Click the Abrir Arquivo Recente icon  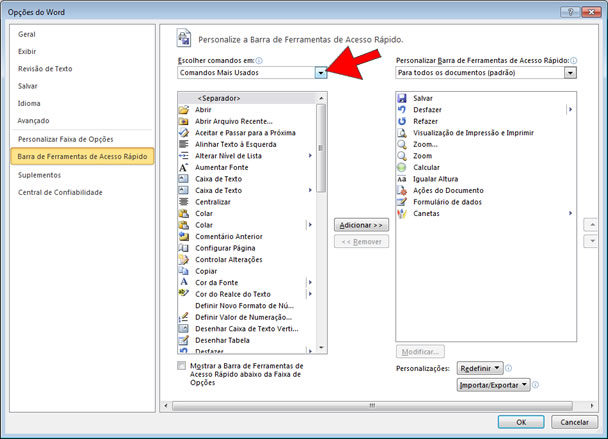(184, 121)
